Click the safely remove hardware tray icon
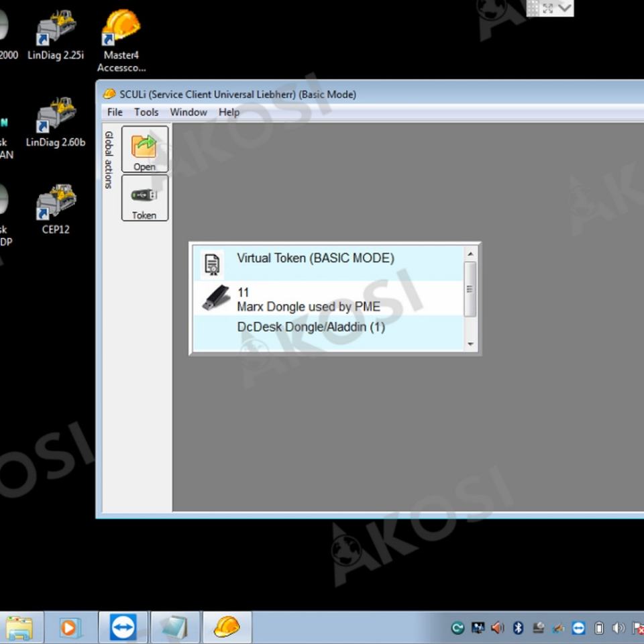 pos(538,628)
